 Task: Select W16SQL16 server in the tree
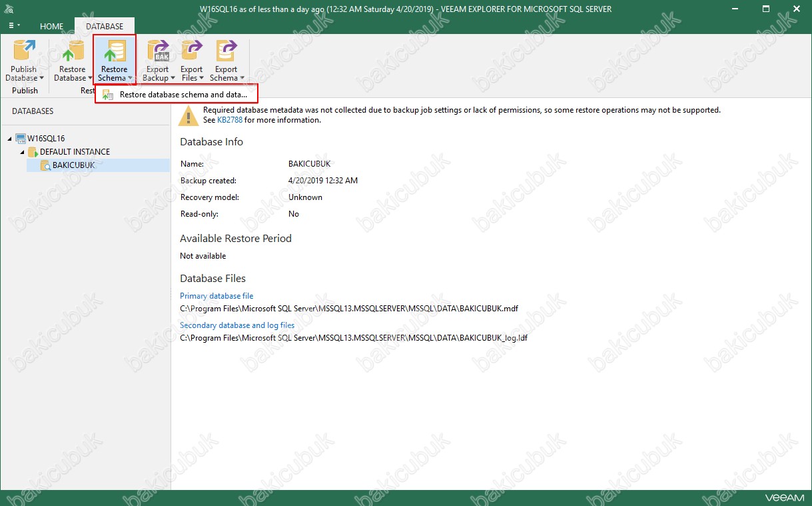(x=46, y=139)
